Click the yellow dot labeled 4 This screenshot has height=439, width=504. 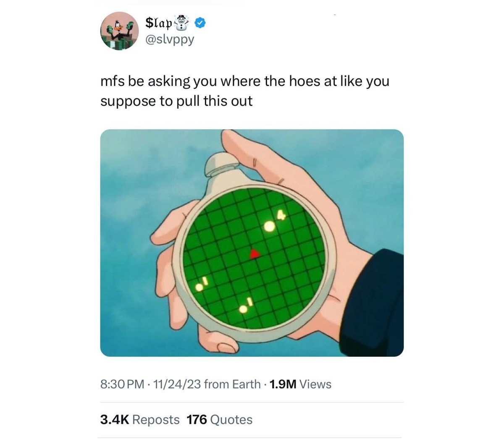point(269,227)
